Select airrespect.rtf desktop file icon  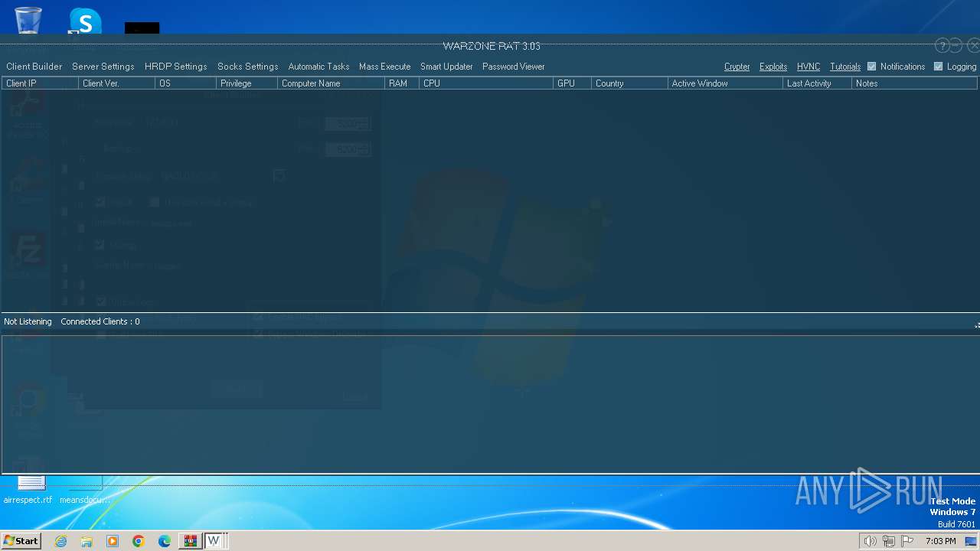click(28, 491)
